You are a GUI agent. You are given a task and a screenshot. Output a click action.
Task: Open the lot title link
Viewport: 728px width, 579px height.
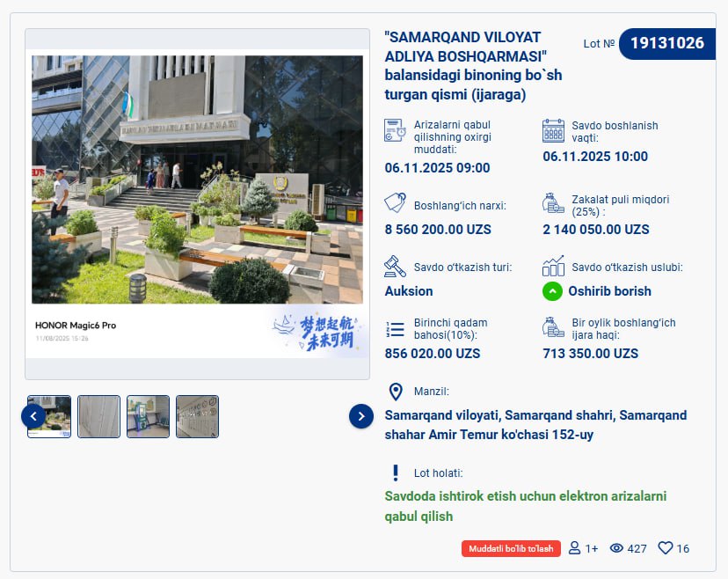tap(473, 65)
